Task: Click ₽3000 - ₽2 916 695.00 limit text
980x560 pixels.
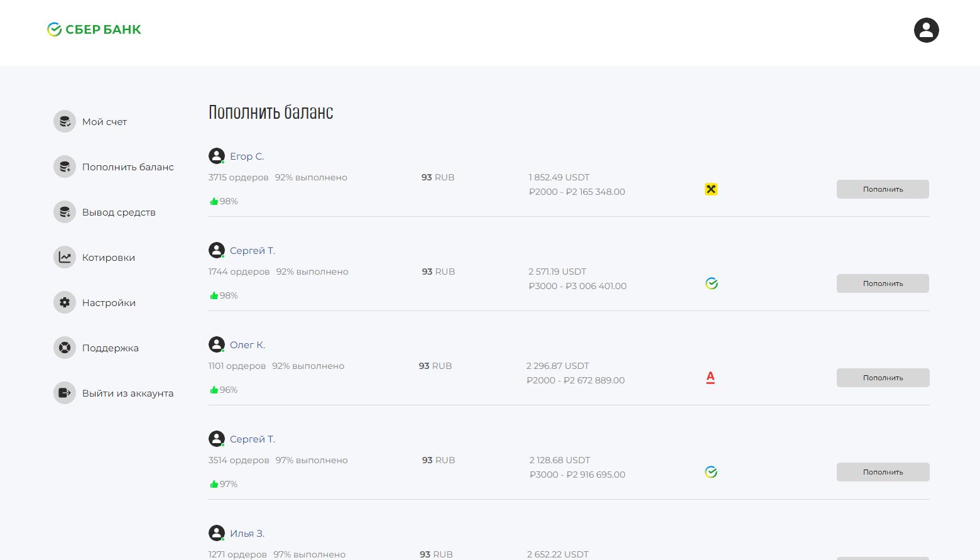Action: pyautogui.click(x=577, y=475)
